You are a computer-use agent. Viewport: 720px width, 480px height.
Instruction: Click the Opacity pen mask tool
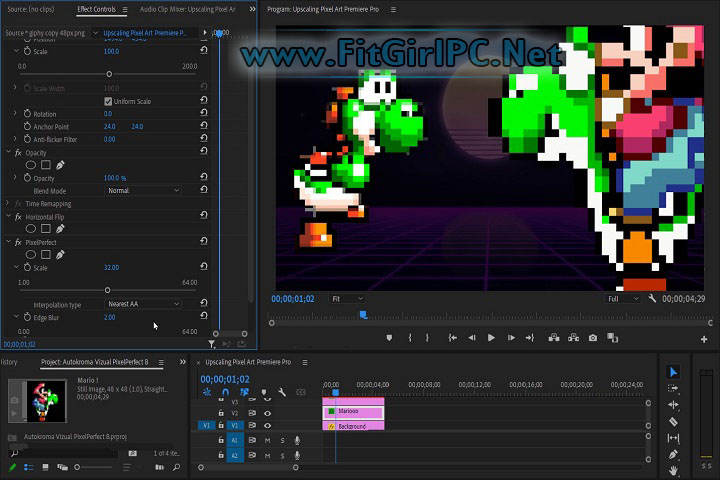[x=60, y=165]
